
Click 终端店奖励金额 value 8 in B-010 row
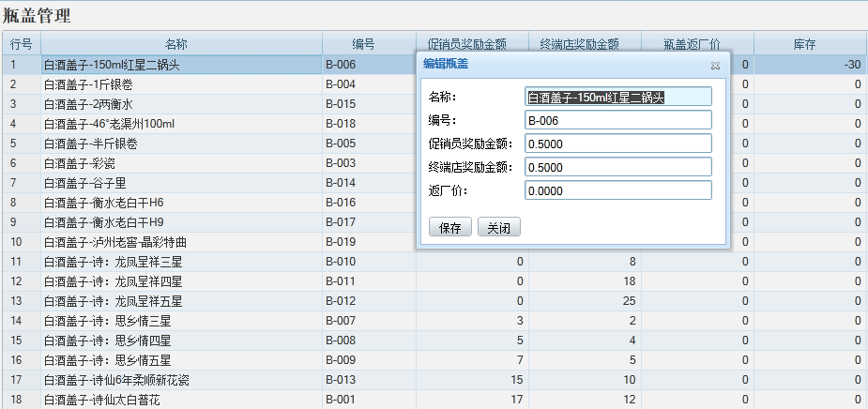coord(585,262)
